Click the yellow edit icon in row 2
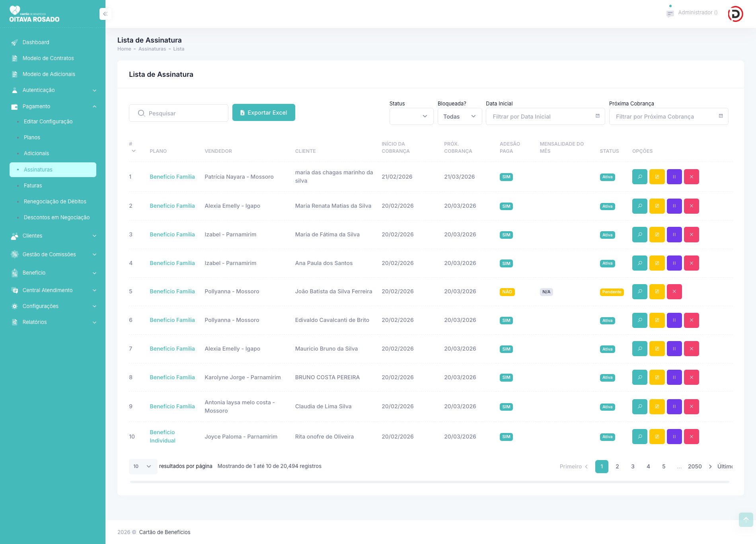Screen dimensions: 756x544 pyautogui.click(x=657, y=206)
